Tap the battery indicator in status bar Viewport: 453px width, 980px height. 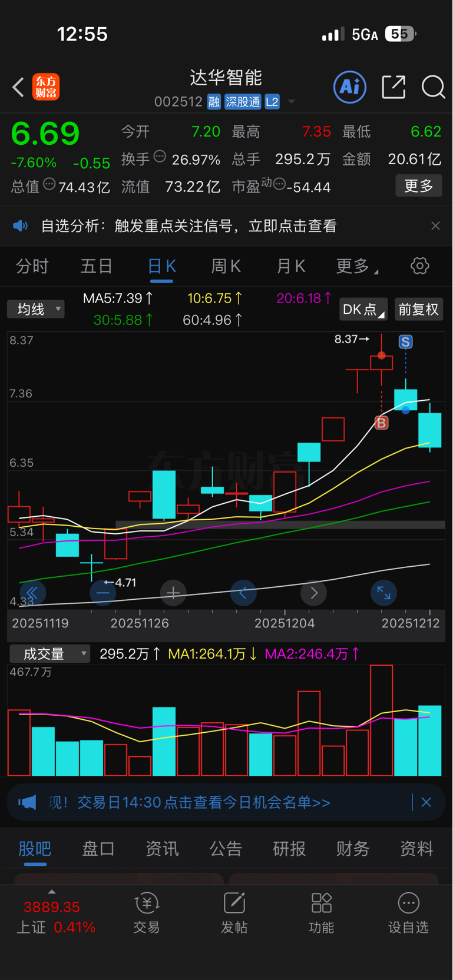401,34
